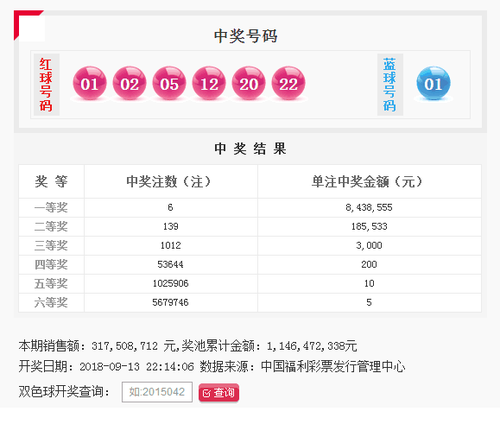Click the 单注中奖金额（元） column header
This screenshot has height=427, width=500.
pos(367,182)
